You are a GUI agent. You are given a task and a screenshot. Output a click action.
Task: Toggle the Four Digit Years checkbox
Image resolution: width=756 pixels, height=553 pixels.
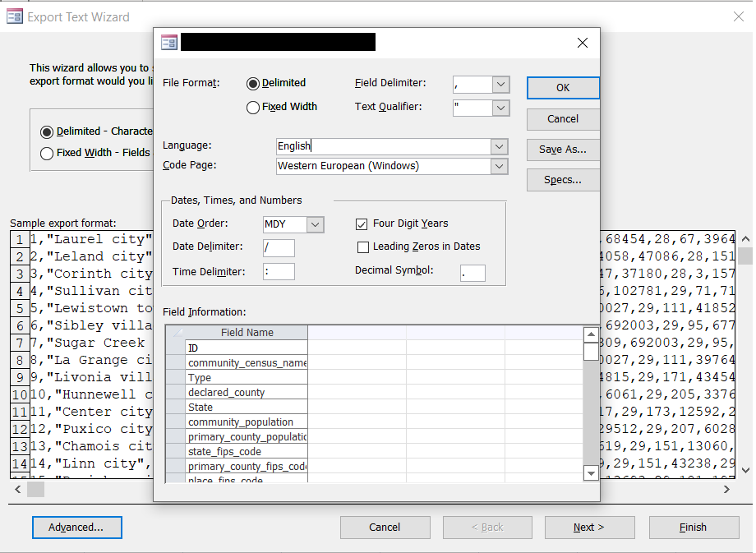[362, 224]
